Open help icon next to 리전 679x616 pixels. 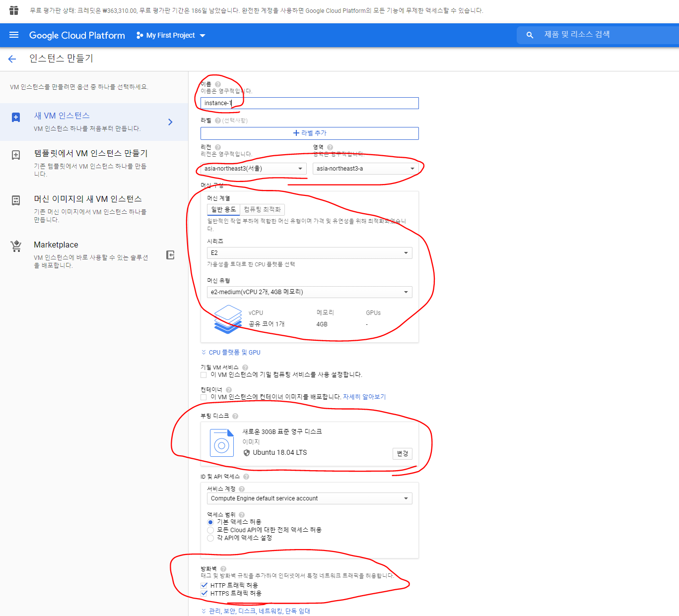tap(217, 147)
